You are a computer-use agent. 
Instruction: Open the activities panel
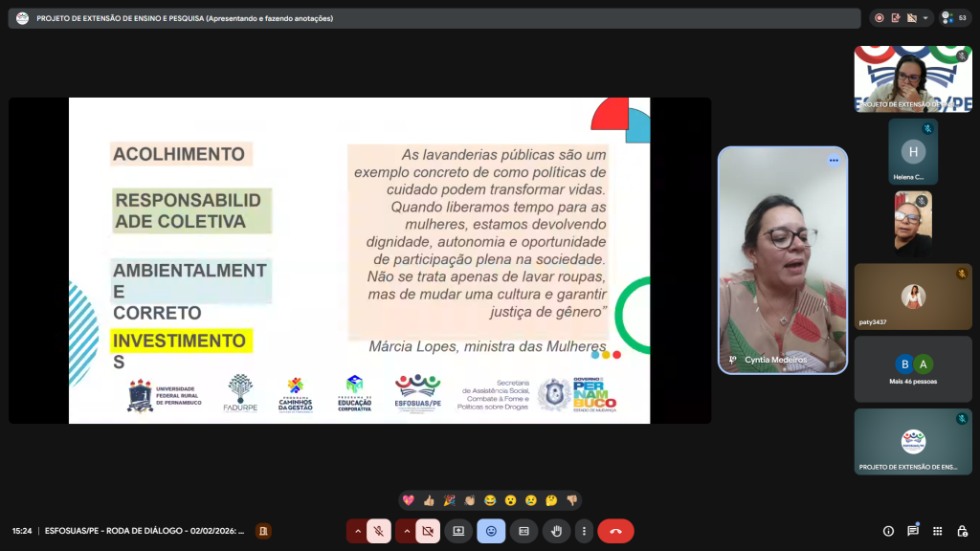pyautogui.click(x=937, y=531)
